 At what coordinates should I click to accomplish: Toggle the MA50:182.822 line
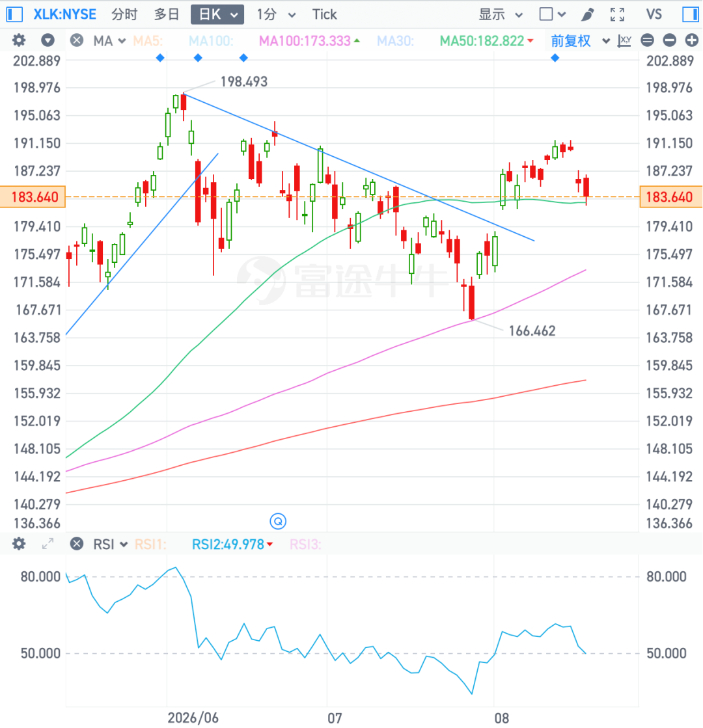pos(486,41)
